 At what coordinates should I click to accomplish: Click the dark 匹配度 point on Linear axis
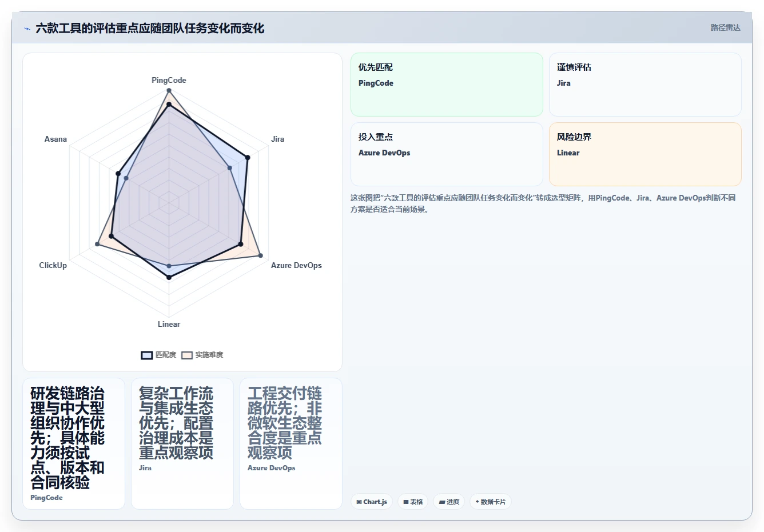[169, 278]
